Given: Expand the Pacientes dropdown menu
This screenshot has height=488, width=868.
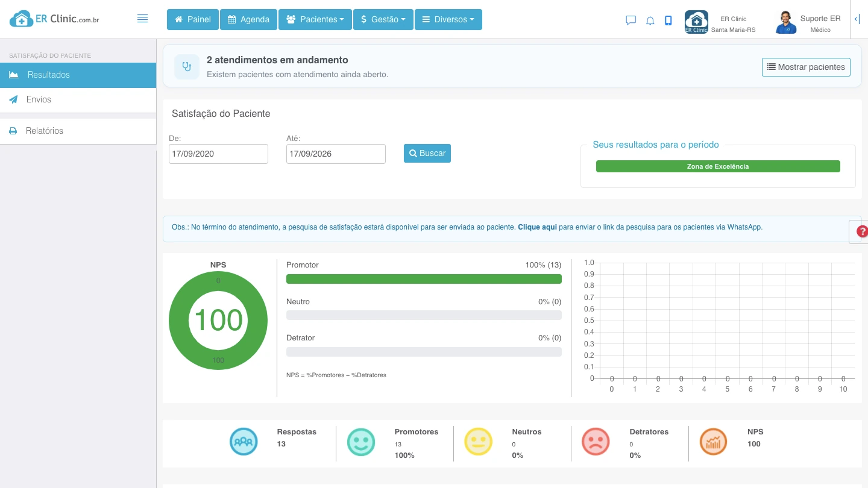Looking at the screenshot, I should 315,19.
